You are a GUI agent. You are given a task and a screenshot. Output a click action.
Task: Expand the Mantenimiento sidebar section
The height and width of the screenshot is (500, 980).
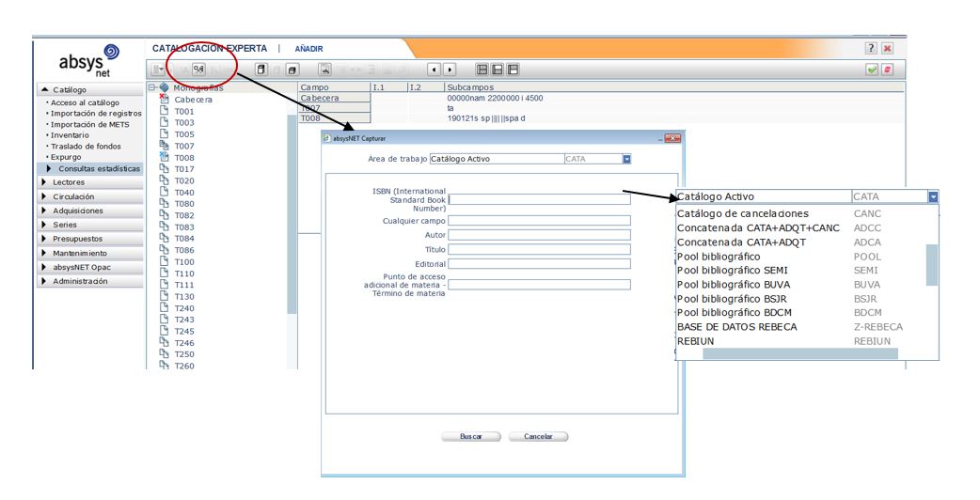pos(90,253)
